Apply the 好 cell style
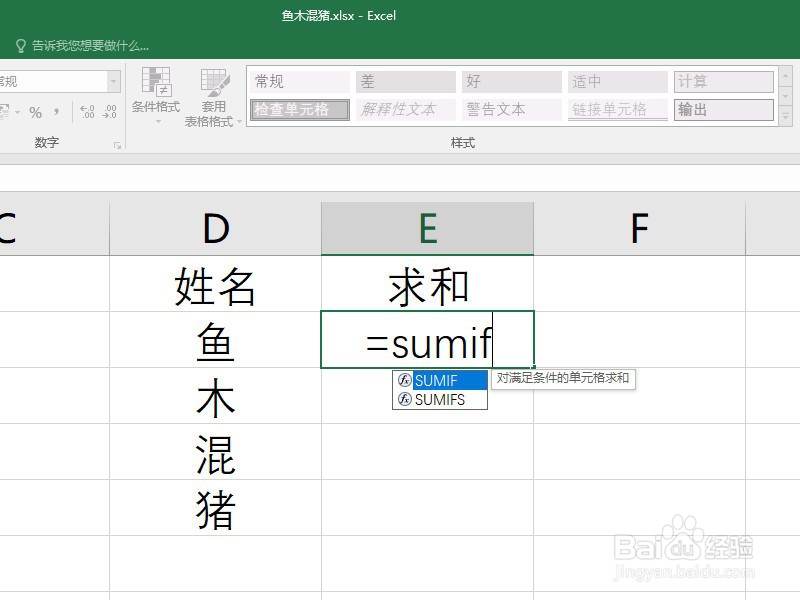800x600 pixels. click(x=512, y=82)
